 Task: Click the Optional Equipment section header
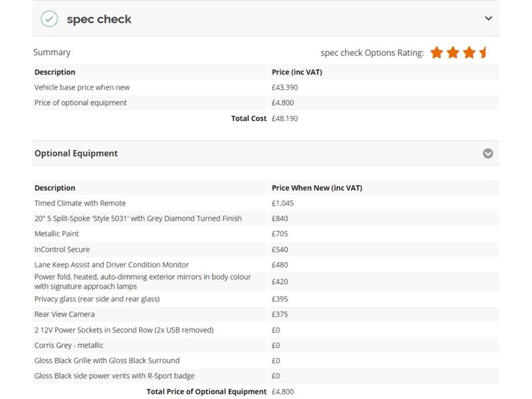click(x=265, y=154)
